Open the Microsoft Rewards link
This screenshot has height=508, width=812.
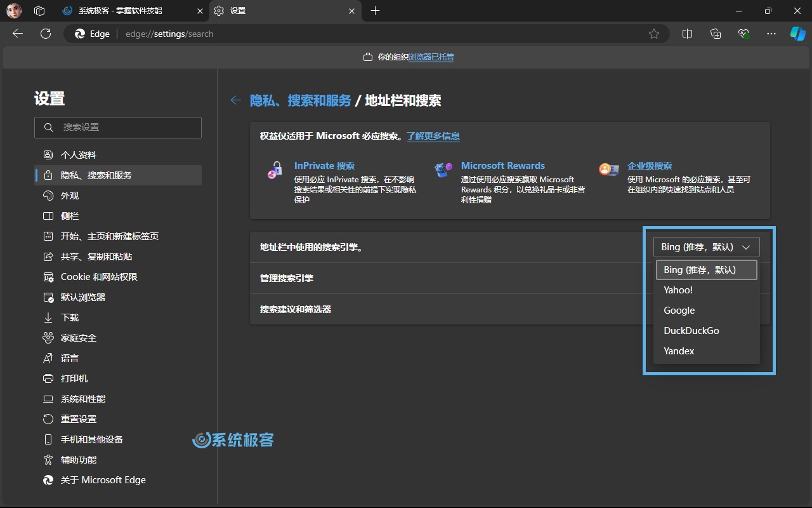pos(503,166)
